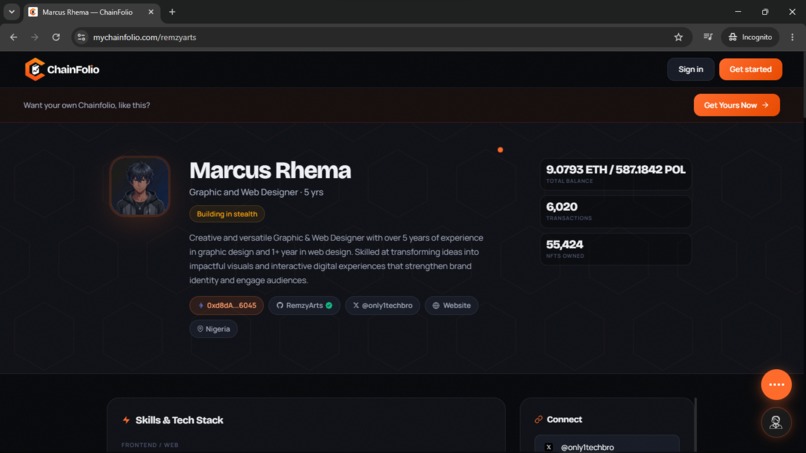Open the Chrome three-dot menu
The width and height of the screenshot is (806, 453).
(792, 37)
